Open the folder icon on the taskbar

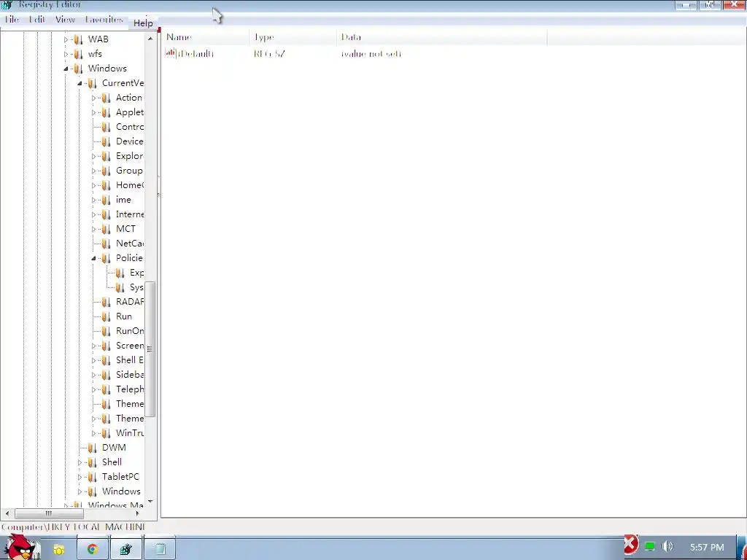coord(58,549)
